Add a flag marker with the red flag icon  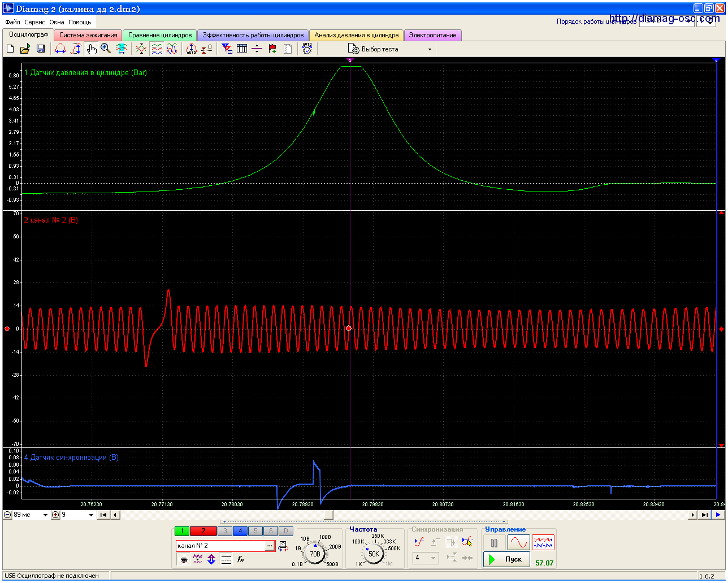(272, 49)
